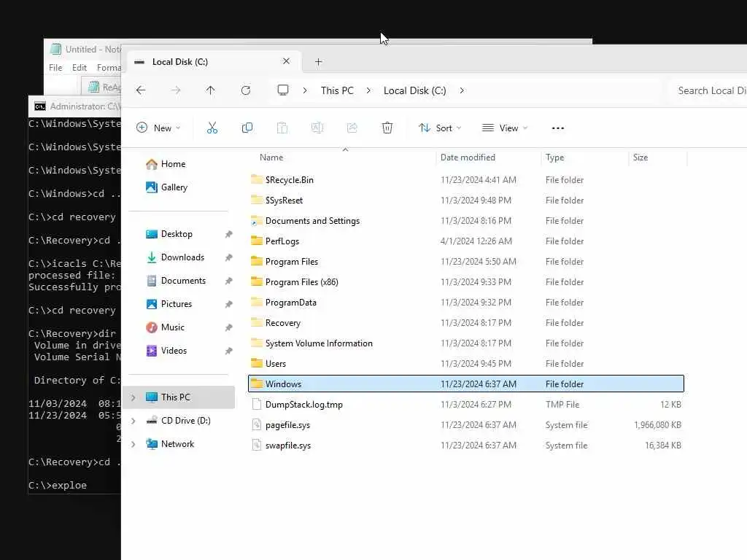The width and height of the screenshot is (747, 560).
Task: Click the pin icon next to Pictures
Action: (x=228, y=304)
